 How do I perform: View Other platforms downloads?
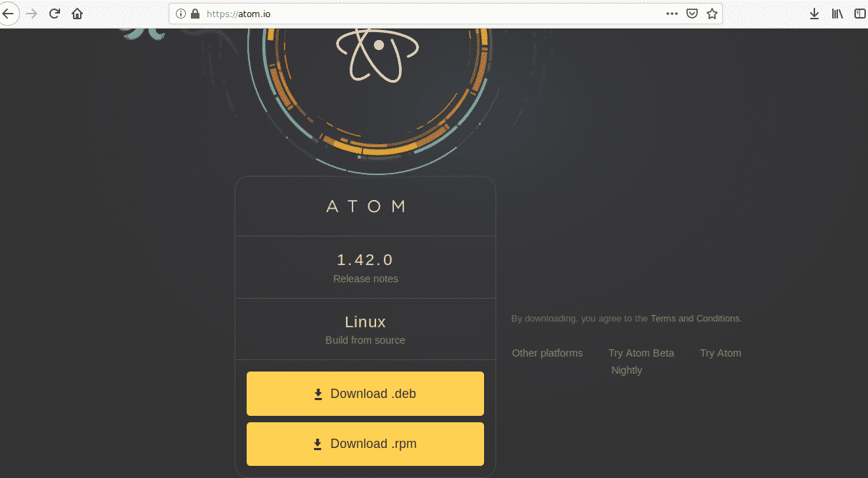click(x=547, y=353)
